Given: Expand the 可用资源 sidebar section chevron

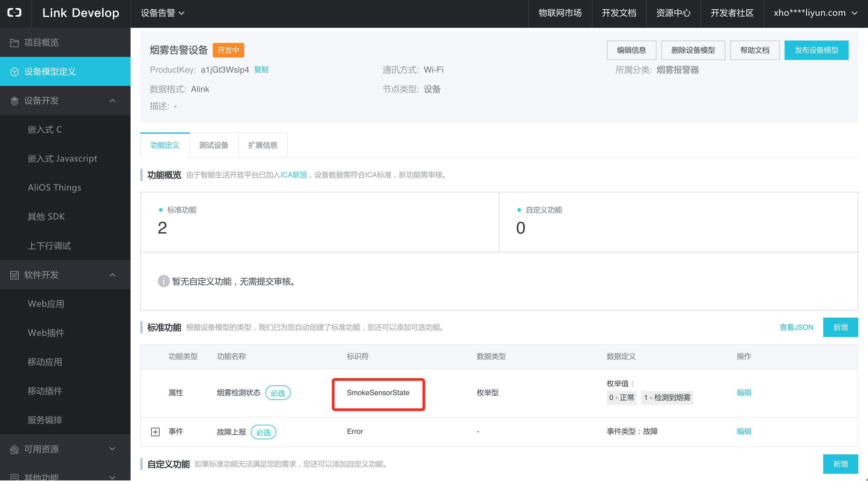Looking at the screenshot, I should coord(112,449).
